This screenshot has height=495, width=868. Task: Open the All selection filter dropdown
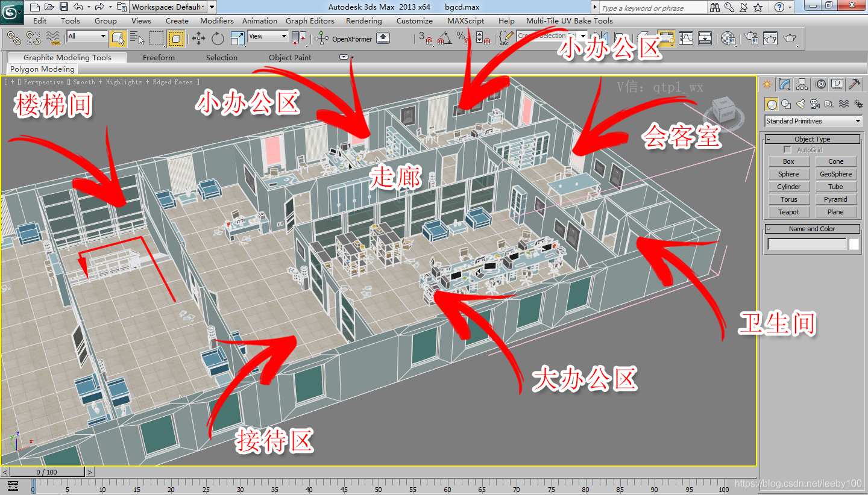pyautogui.click(x=87, y=36)
